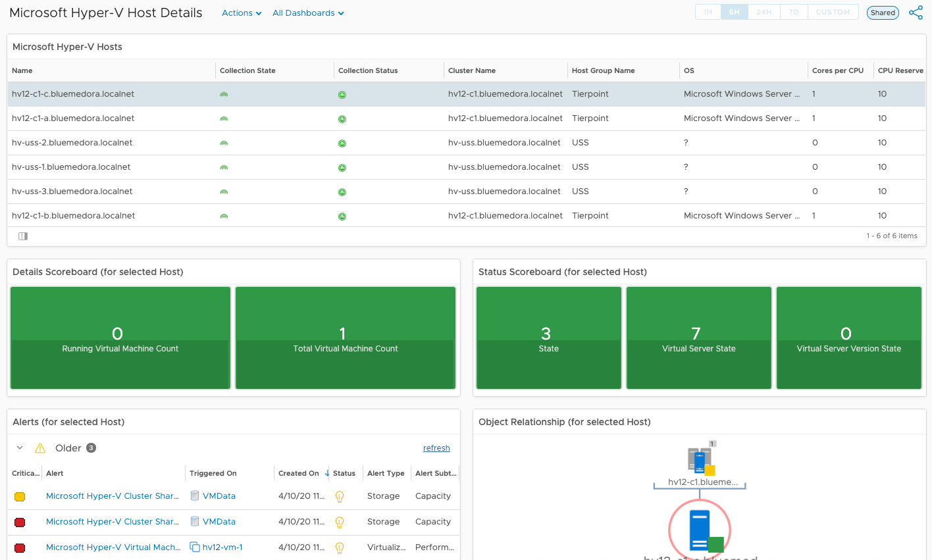Screen dimensions: 932x560
Task: Open the column chooser icon below hosts table
Action: point(23,236)
